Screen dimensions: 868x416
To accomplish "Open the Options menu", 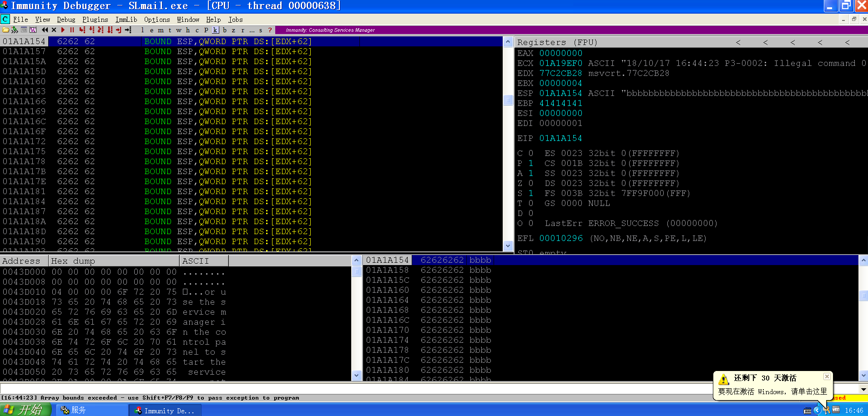I will (157, 20).
